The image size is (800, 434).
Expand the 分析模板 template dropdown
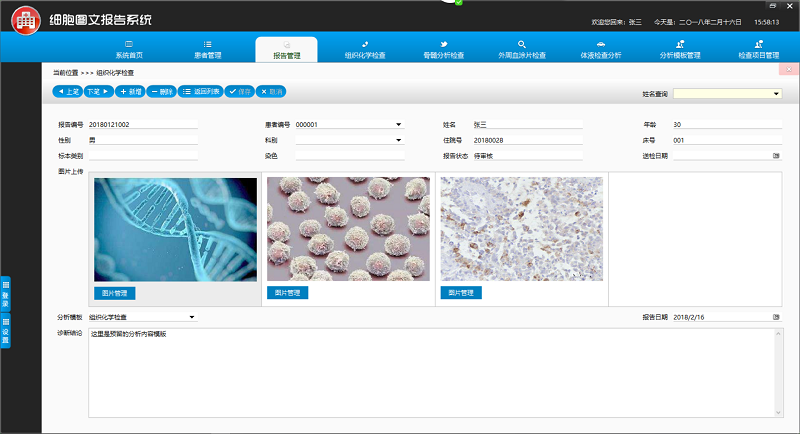pyautogui.click(x=192, y=317)
